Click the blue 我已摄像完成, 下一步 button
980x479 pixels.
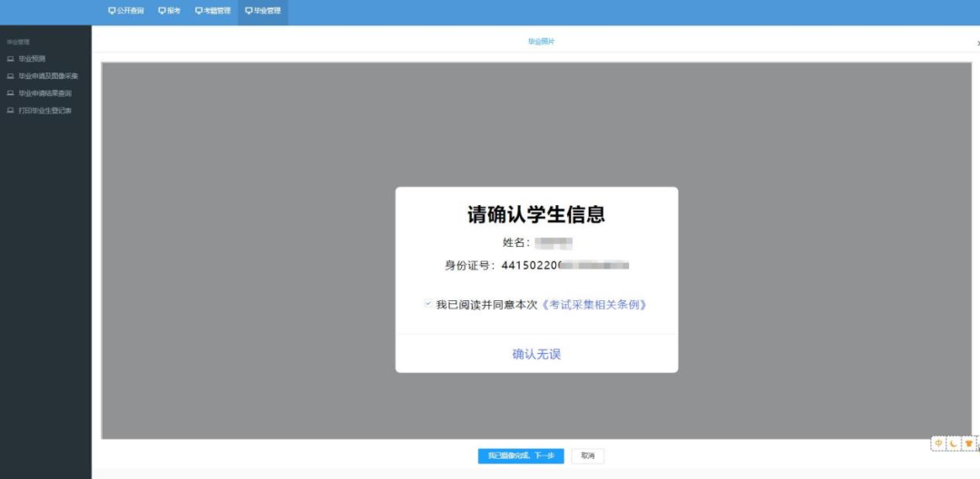(x=521, y=455)
